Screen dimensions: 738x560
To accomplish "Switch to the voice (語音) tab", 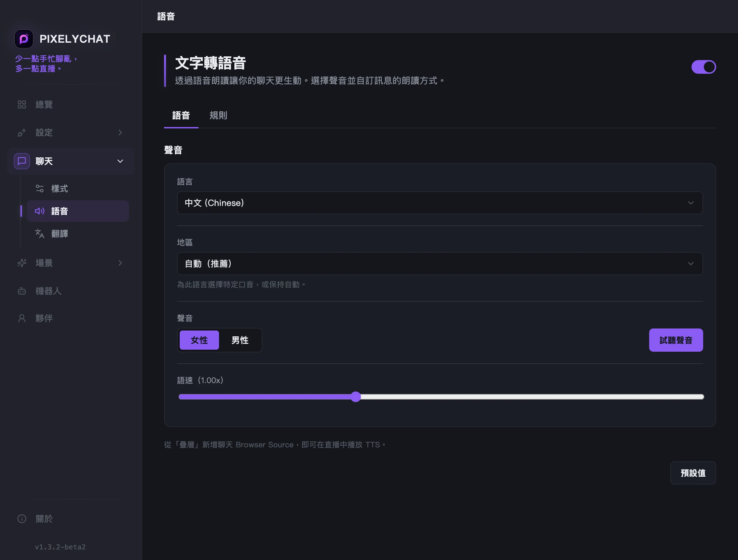I will click(181, 115).
